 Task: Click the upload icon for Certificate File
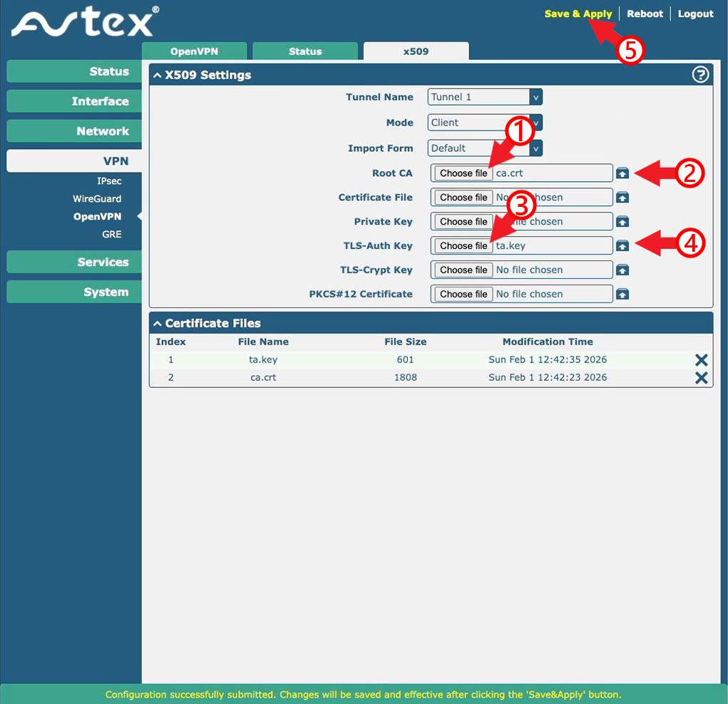[622, 198]
